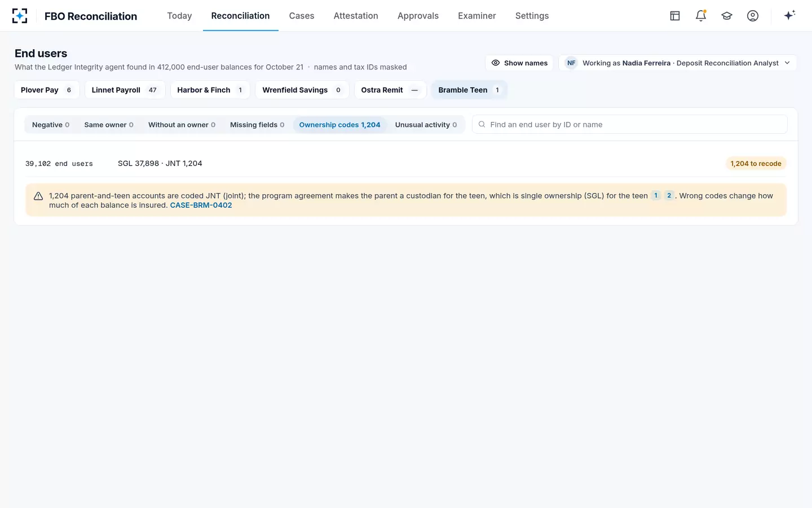Click the FBO Reconciliation logo icon
Image resolution: width=812 pixels, height=508 pixels.
20,16
